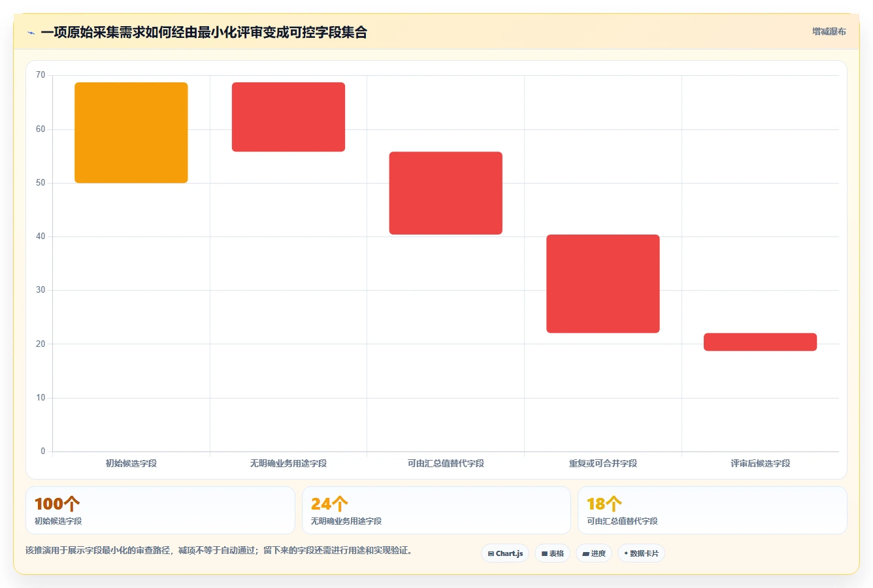Viewport: 873px width, 588px height.
Task: Click y-axis tick value 70
Action: click(41, 75)
